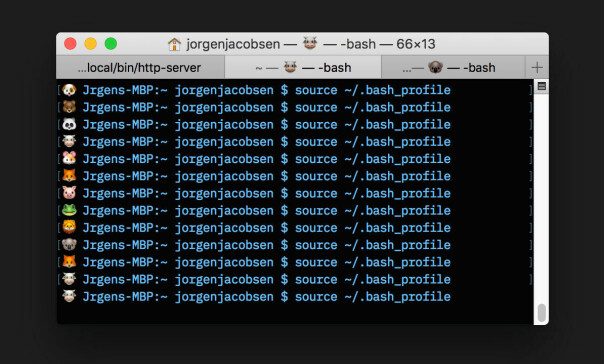
Task: Open a new tab with the plus button
Action: tap(537, 67)
